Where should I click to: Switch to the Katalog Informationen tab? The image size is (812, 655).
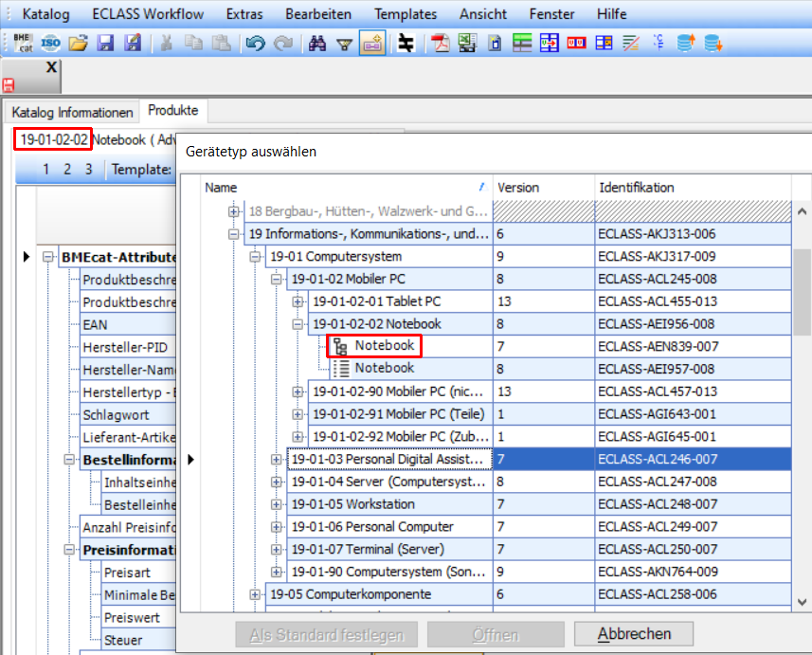pos(72,112)
